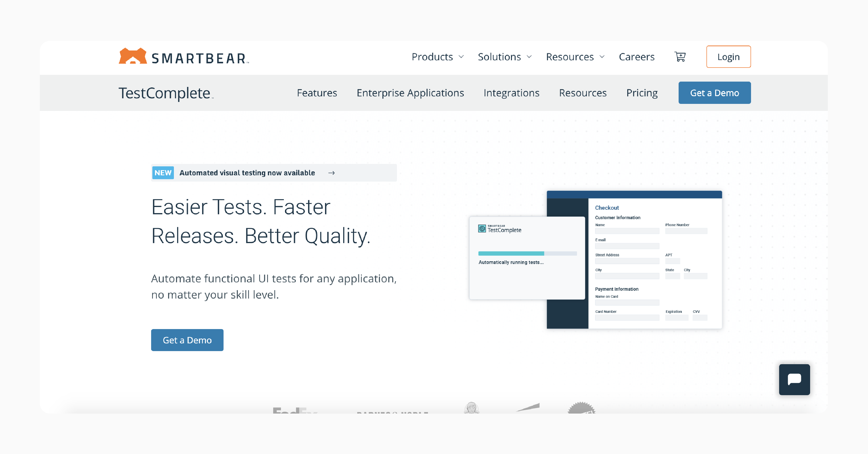Go to the TestComplete product title
This screenshot has width=868, height=454.
[166, 93]
